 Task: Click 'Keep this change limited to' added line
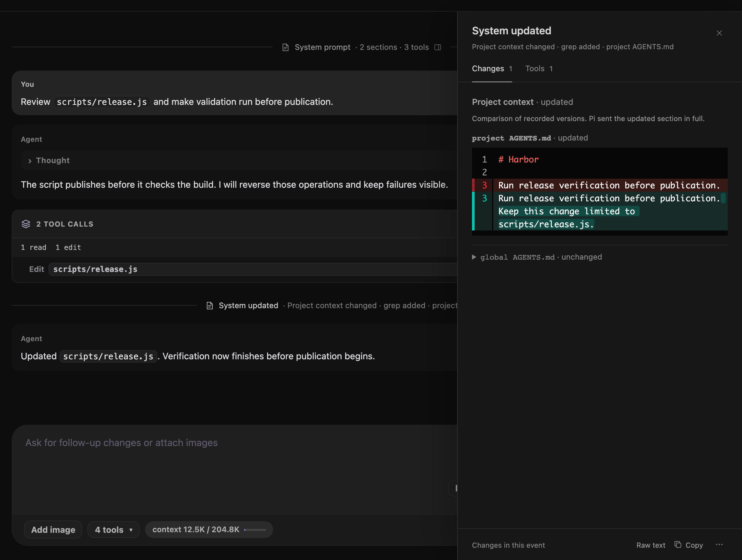tap(567, 211)
